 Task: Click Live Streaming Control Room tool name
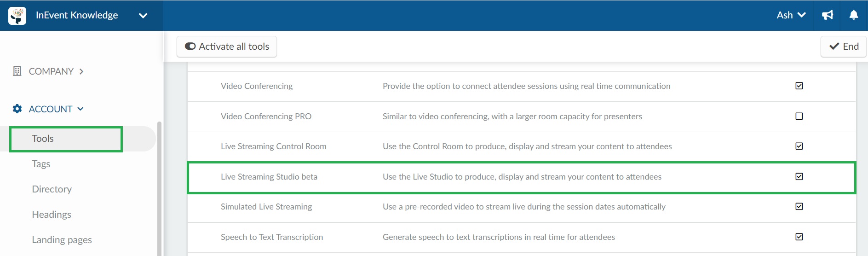(274, 146)
